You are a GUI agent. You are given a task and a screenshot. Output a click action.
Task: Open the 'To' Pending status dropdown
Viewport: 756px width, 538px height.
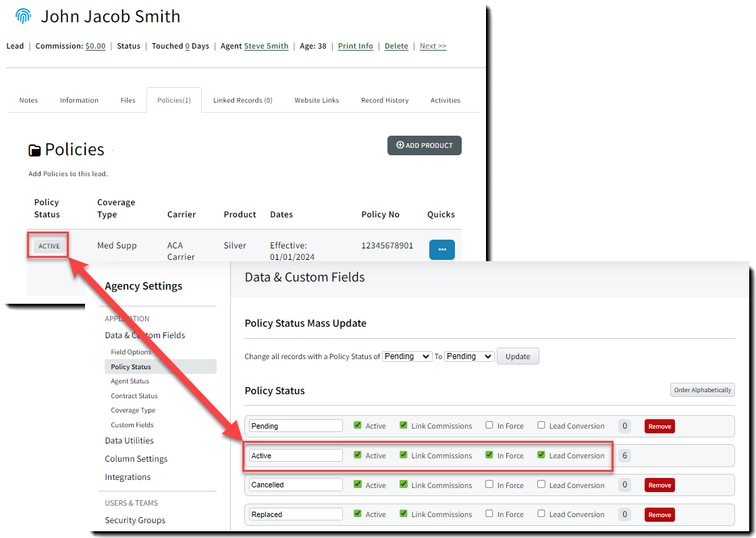(469, 356)
